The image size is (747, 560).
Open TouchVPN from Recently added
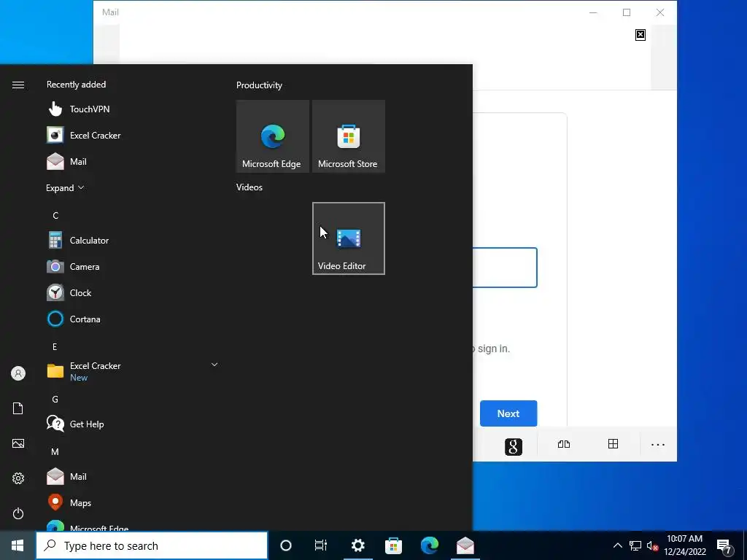[x=131, y=109]
